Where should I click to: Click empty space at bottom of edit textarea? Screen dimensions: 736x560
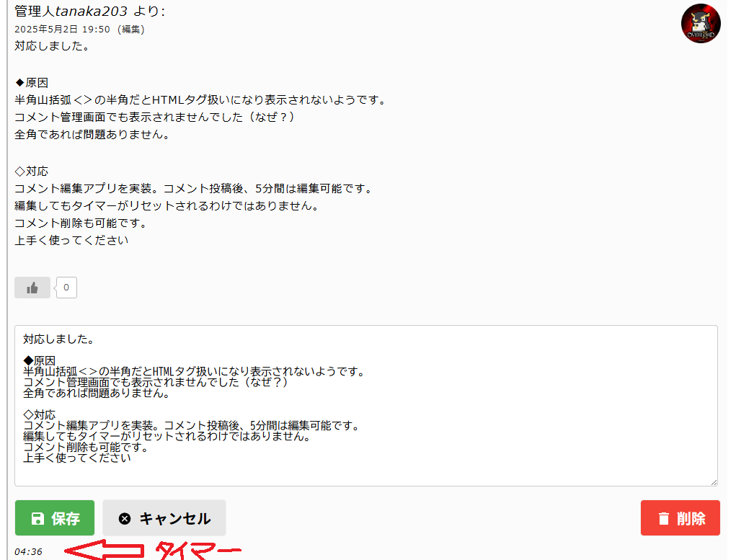tap(366, 474)
